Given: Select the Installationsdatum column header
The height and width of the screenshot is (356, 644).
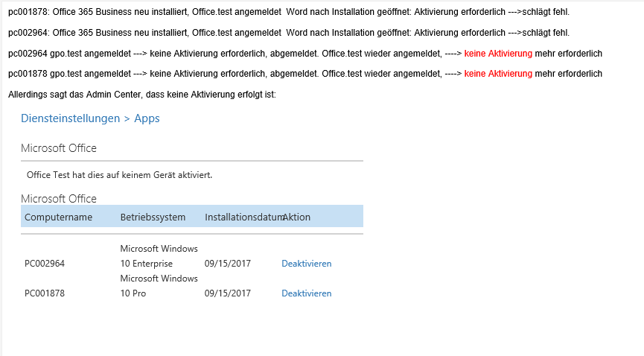Looking at the screenshot, I should [x=243, y=217].
